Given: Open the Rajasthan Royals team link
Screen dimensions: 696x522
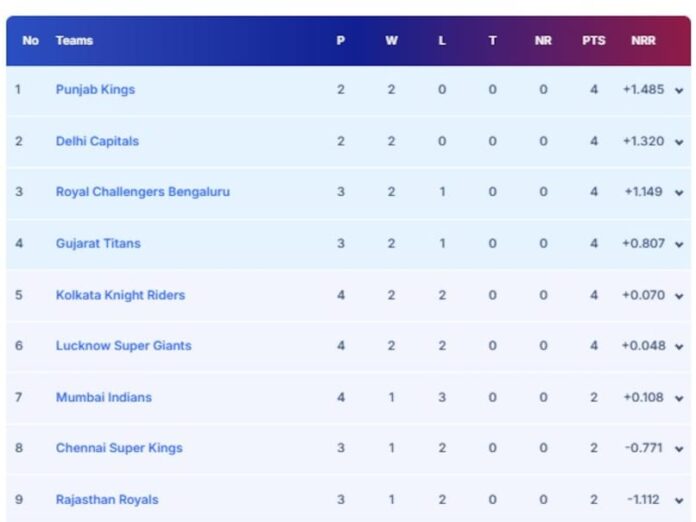Looking at the screenshot, I should [107, 500].
